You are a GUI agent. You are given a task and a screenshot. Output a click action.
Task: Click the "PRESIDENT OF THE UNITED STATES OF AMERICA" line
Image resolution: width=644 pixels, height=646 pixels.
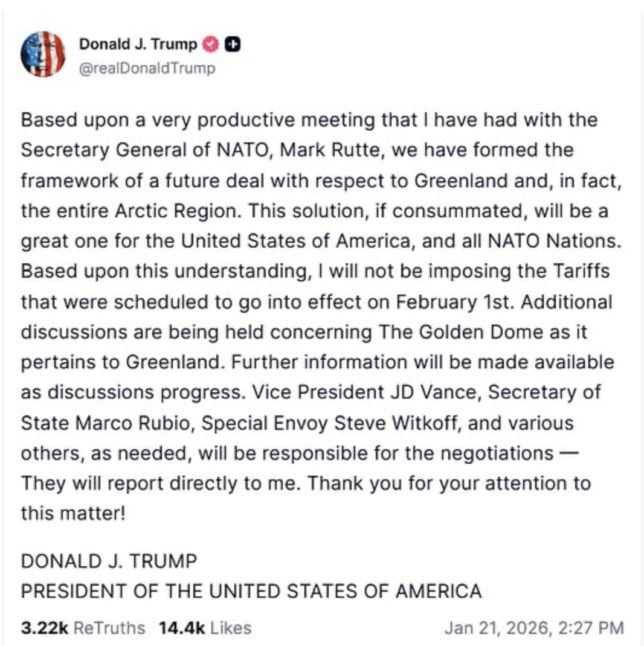point(251,590)
